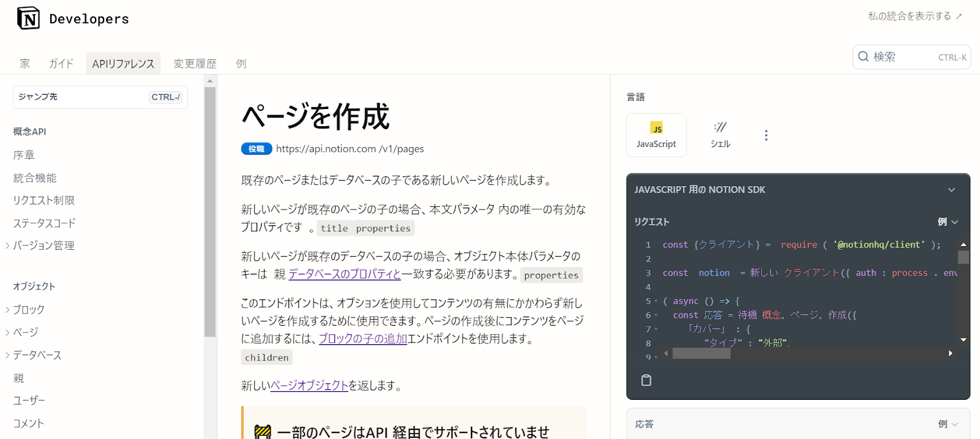Click the code scrollbar right arrow
The height and width of the screenshot is (439, 980).
(x=951, y=353)
